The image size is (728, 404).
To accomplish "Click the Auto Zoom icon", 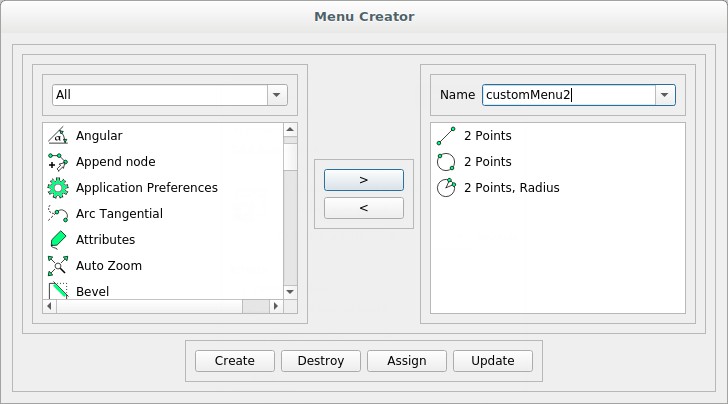I will 58,266.
